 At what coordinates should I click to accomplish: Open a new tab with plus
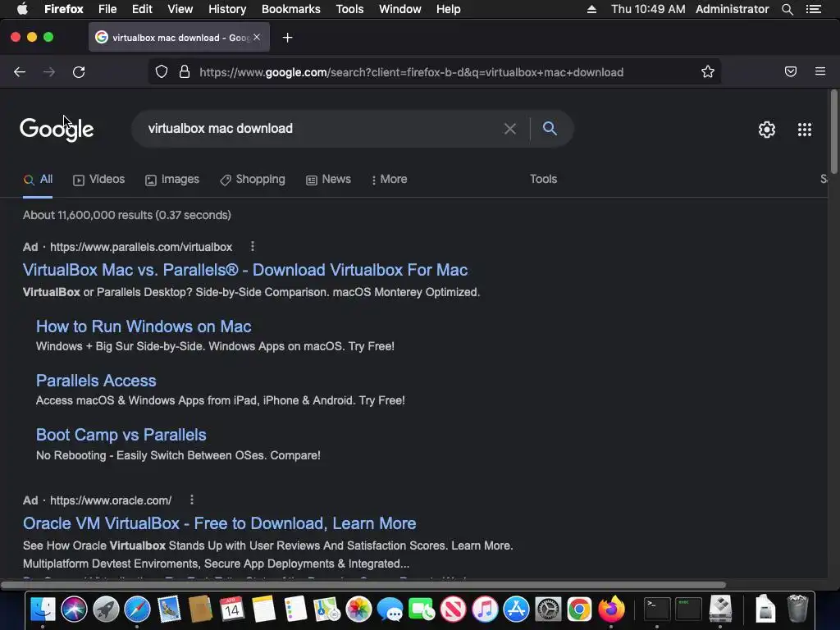click(x=288, y=38)
